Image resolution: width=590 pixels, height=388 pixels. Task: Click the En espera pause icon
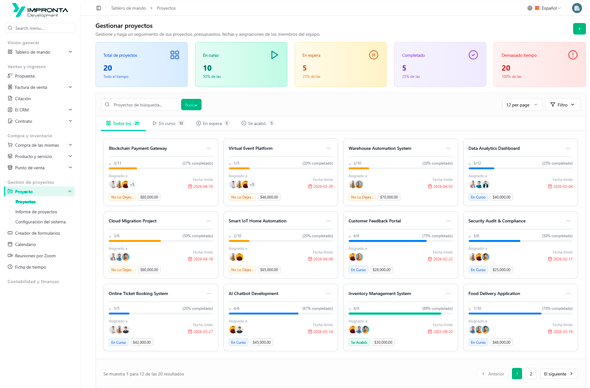pos(373,55)
